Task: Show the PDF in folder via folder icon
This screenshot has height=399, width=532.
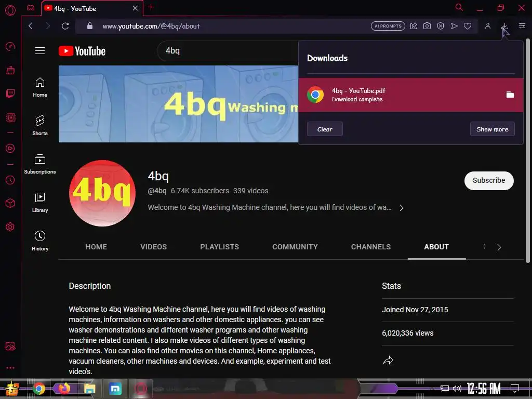Action: (x=510, y=95)
